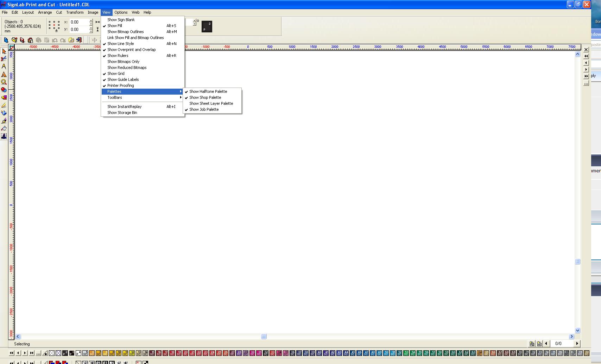
Task: Open the Transform menu
Action: [x=75, y=12]
